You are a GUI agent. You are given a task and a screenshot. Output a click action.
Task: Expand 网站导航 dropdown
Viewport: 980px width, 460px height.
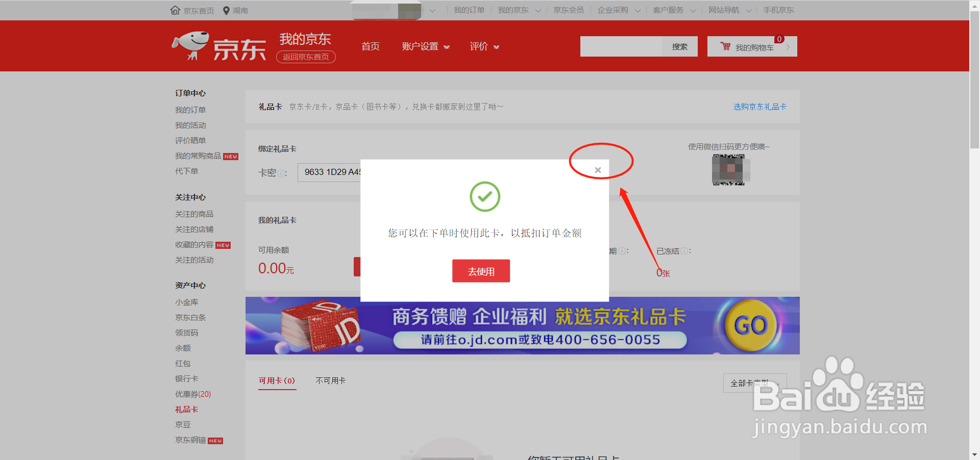[730, 10]
